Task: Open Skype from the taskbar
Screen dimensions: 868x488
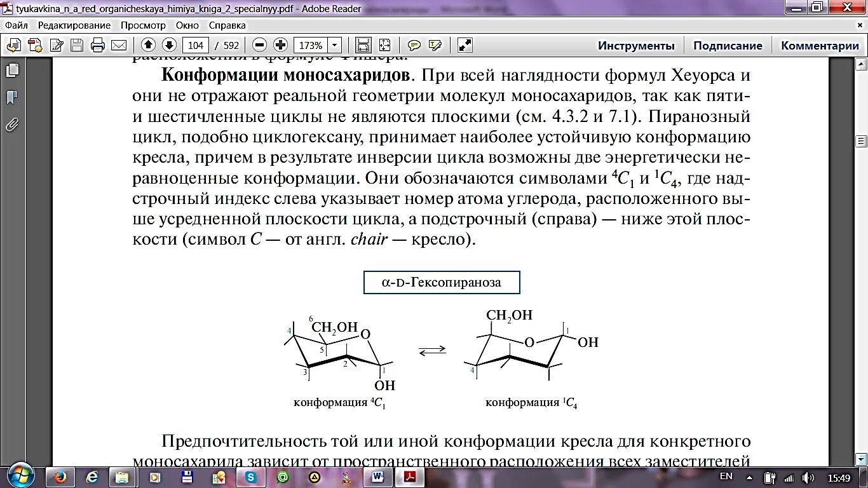Action: (x=251, y=477)
